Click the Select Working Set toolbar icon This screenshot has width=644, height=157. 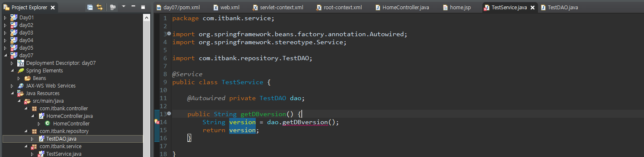[113, 7]
